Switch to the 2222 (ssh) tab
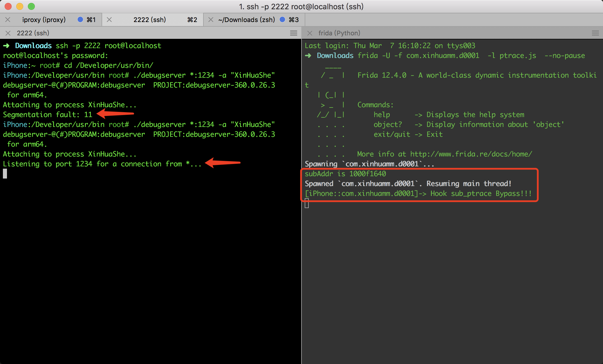603x364 pixels. point(149,20)
